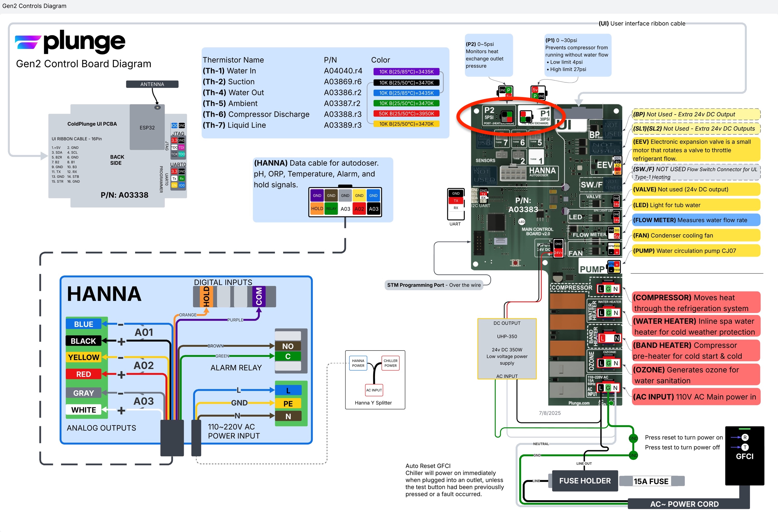Click the Gen2 Controls Diagram title

[x=34, y=6]
